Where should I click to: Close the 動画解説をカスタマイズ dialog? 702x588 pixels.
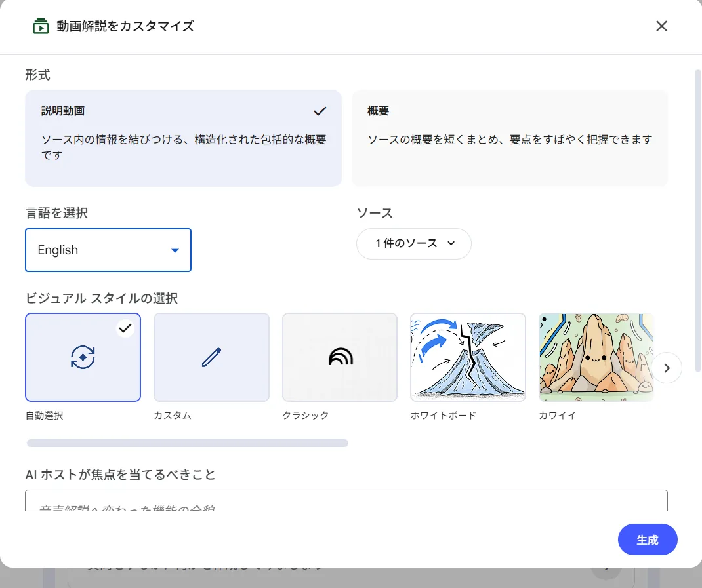[661, 26]
